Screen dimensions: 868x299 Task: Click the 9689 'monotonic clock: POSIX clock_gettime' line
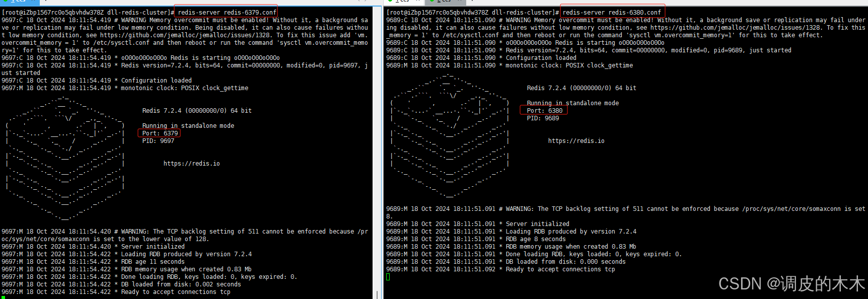coord(510,65)
